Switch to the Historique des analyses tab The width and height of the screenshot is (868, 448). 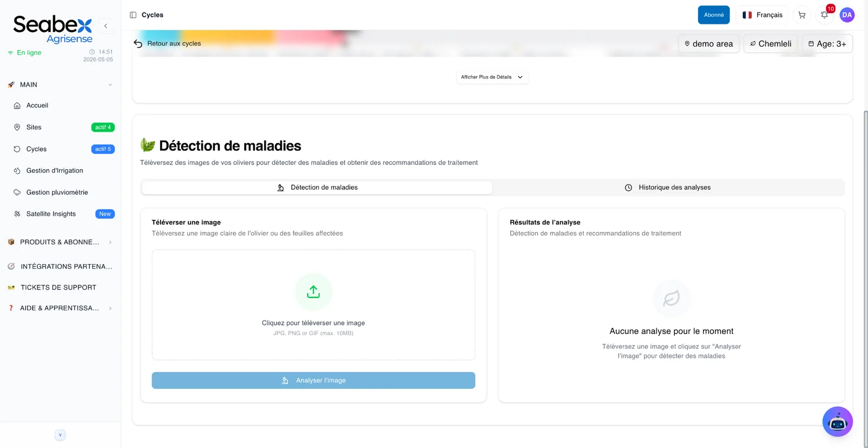click(x=668, y=188)
